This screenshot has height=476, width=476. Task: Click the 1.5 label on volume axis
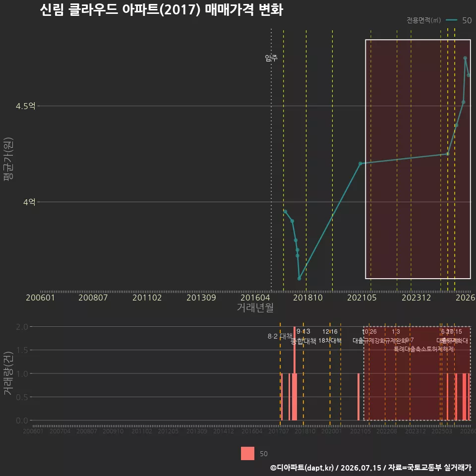(22, 350)
